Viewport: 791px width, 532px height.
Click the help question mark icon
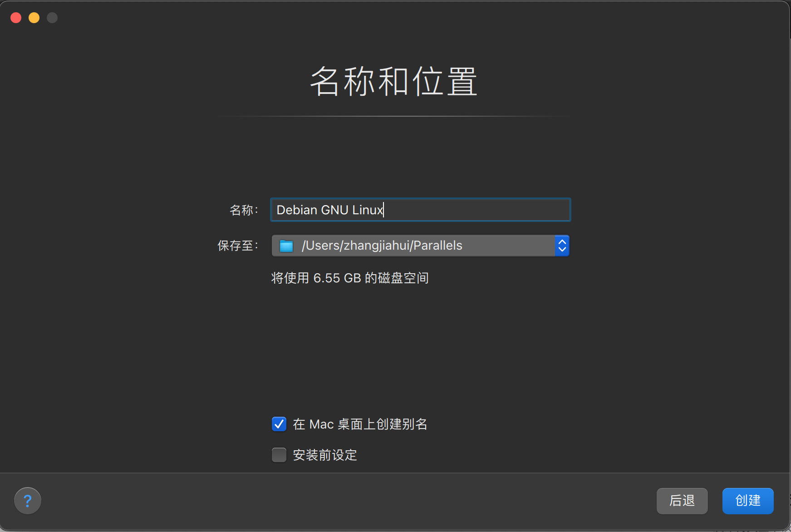pyautogui.click(x=28, y=501)
